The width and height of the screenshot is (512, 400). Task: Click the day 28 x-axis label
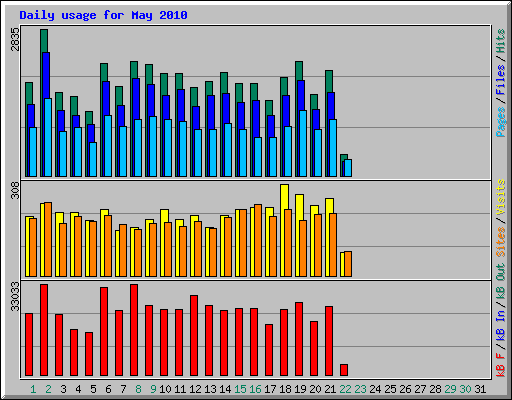pos(435,389)
